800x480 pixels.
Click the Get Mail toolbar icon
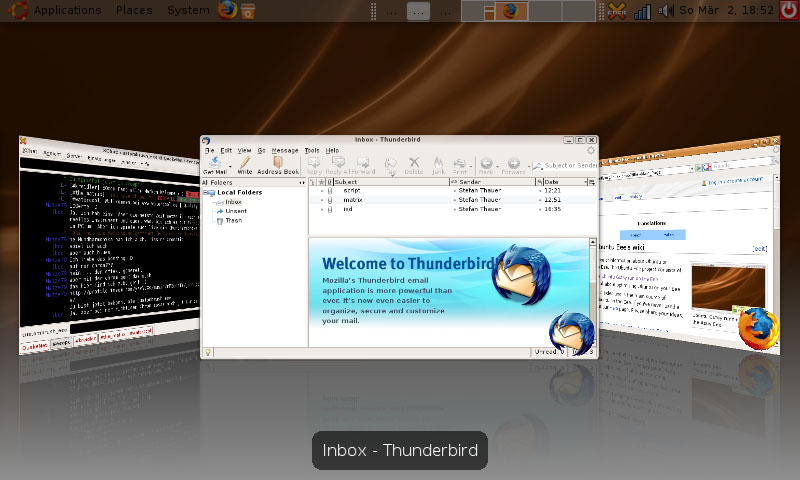[214, 164]
